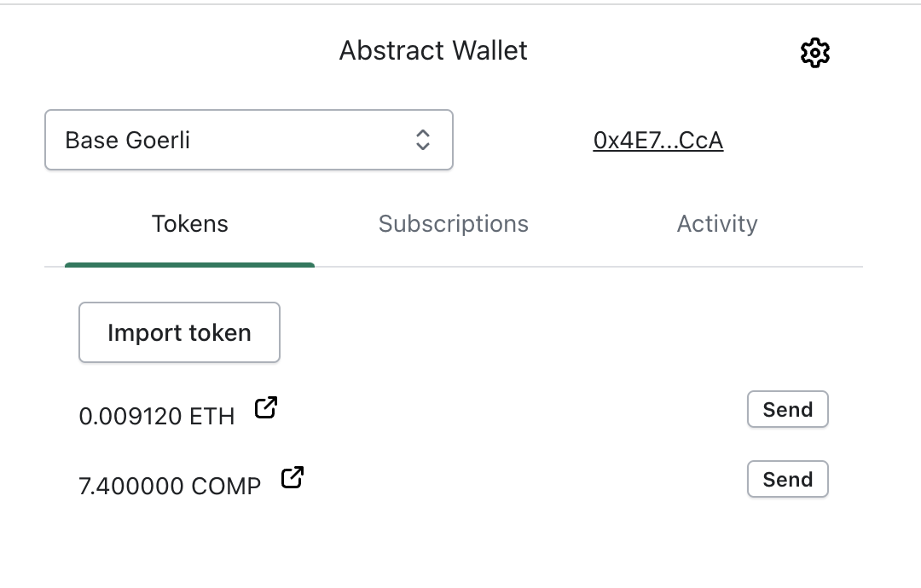Click the up-down arrows in the network box

point(424,140)
